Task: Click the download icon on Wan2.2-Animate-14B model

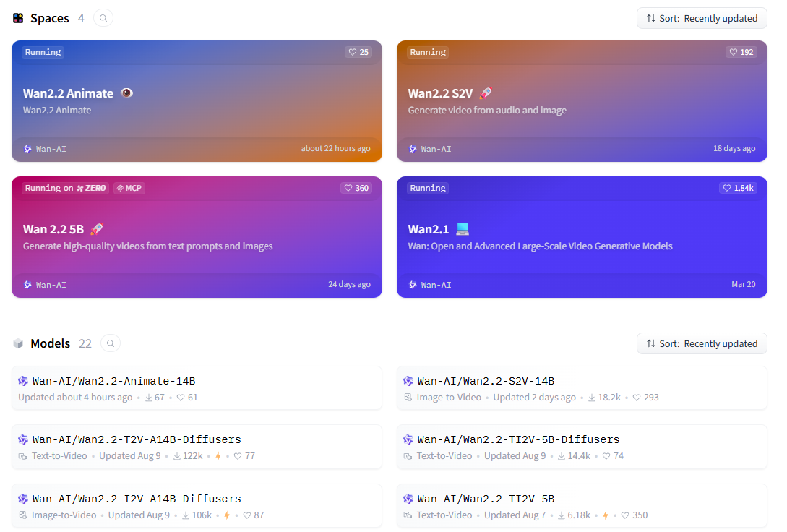Action: (x=148, y=398)
